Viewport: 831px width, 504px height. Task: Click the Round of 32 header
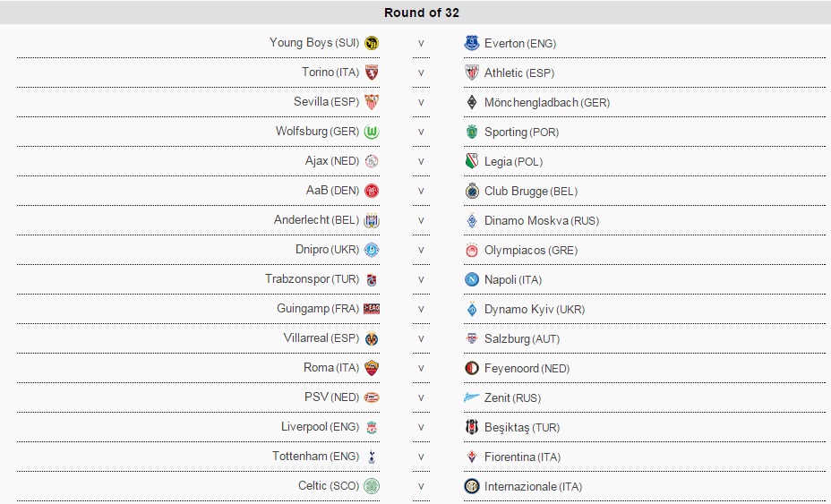coord(422,13)
